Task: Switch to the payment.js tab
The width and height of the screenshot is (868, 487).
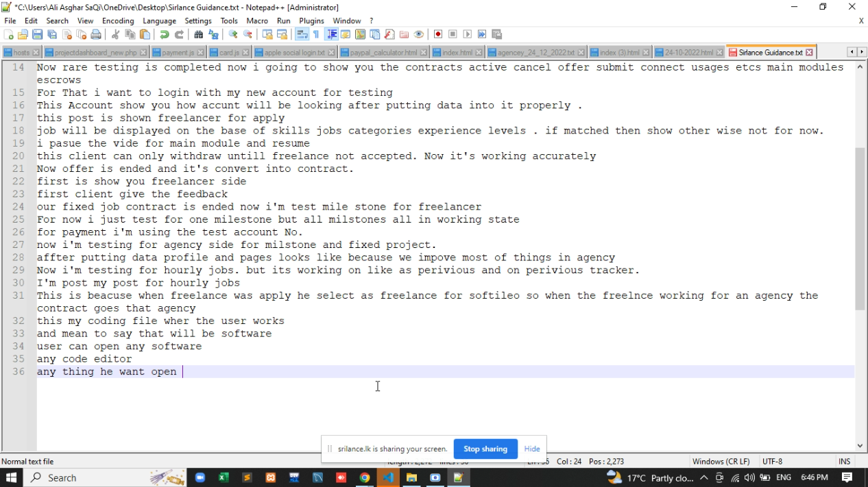Action: click(x=177, y=52)
